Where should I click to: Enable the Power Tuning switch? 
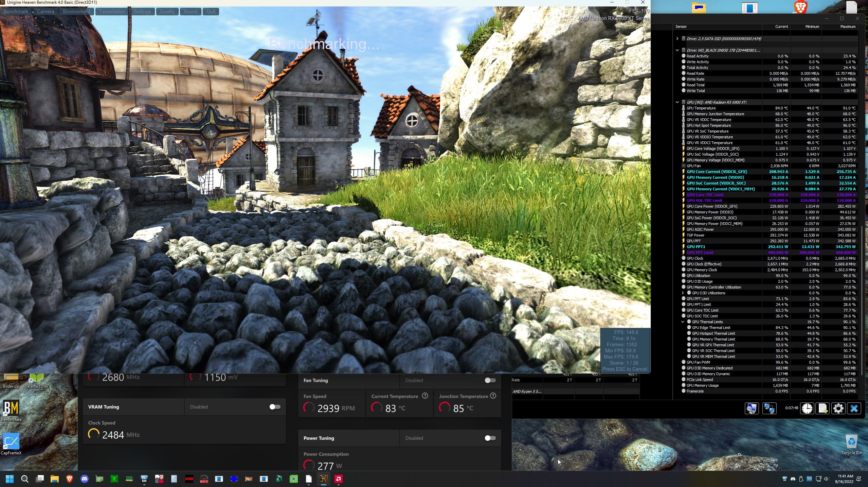[490, 438]
